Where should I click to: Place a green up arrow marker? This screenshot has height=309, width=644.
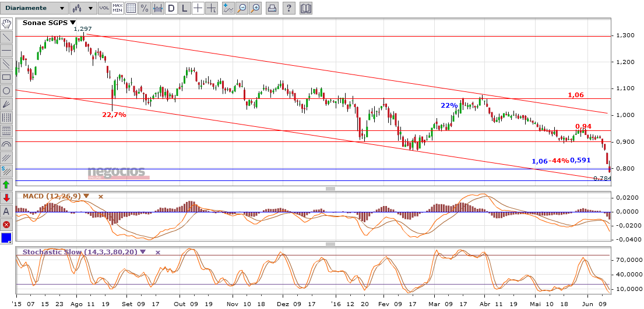(x=6, y=184)
